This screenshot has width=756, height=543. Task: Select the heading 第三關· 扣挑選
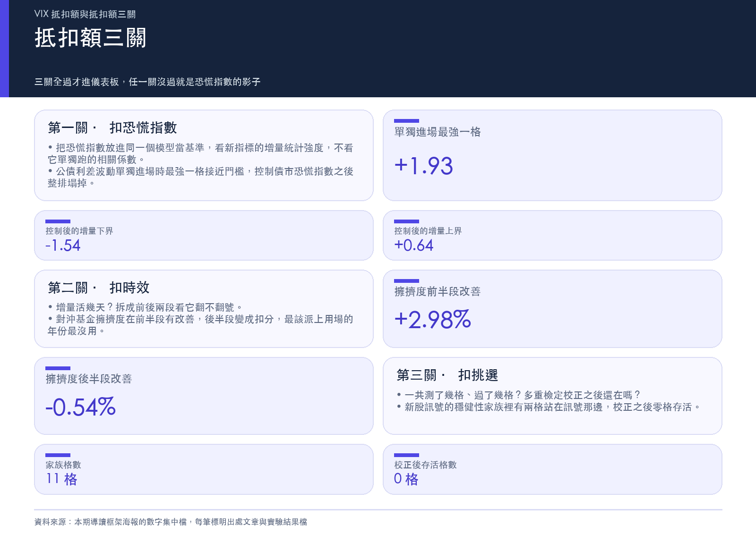click(x=447, y=375)
